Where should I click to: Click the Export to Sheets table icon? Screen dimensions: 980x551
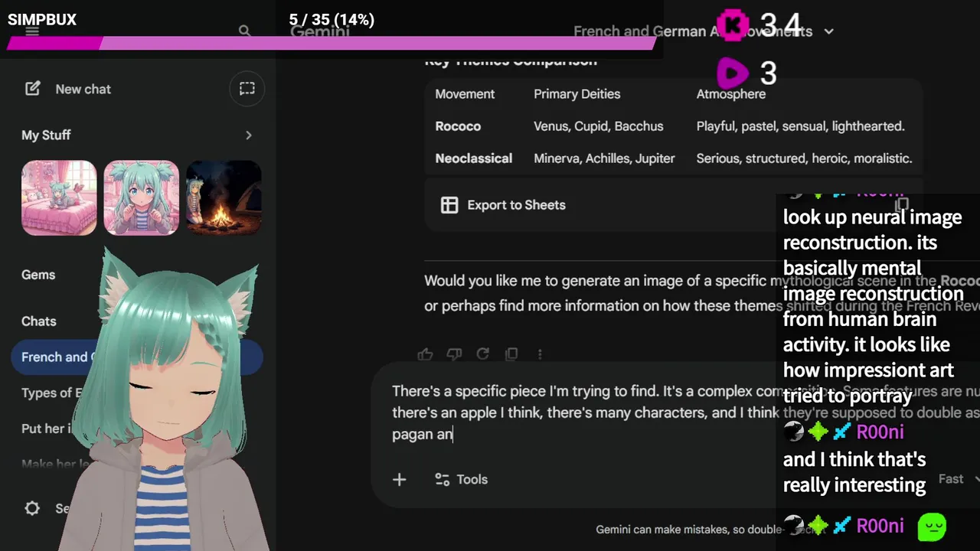[449, 205]
